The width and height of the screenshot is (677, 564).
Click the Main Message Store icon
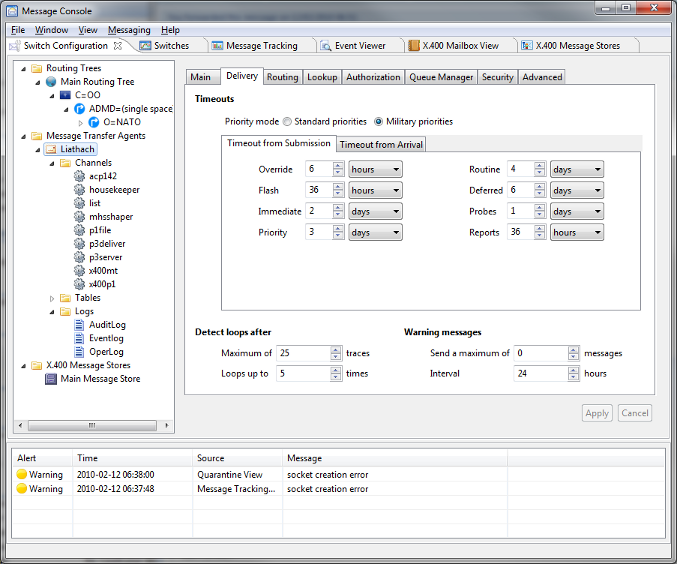tap(51, 379)
